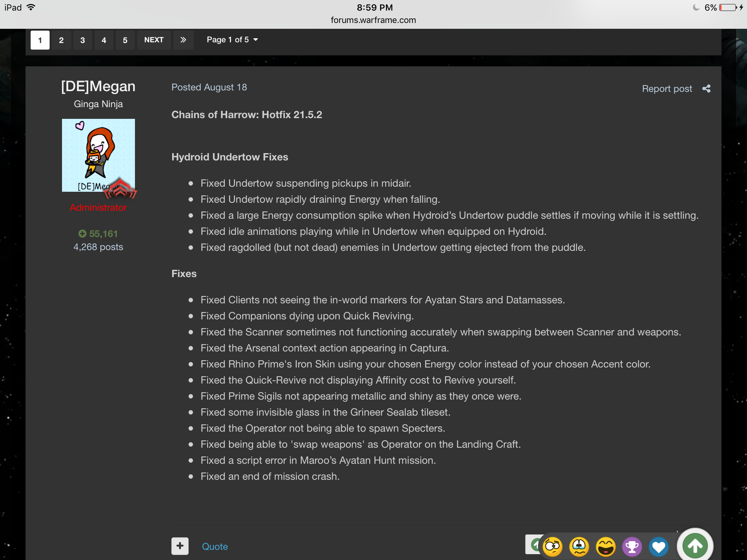
Task: Go to page 2
Action: tap(61, 40)
